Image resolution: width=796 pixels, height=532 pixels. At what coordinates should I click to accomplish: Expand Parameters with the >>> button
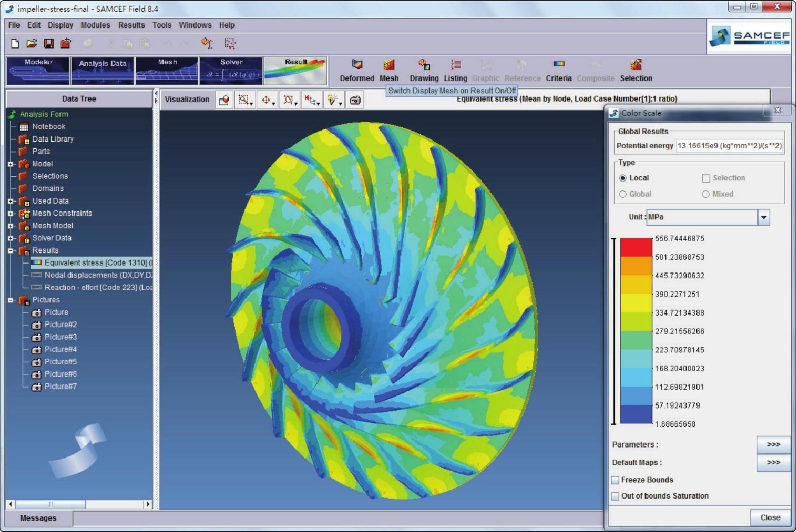773,444
